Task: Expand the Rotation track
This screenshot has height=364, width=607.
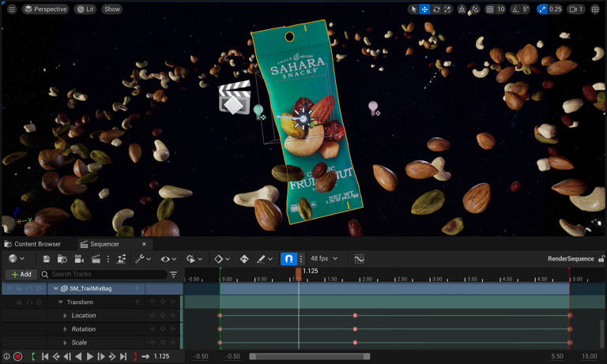Action: pos(65,329)
